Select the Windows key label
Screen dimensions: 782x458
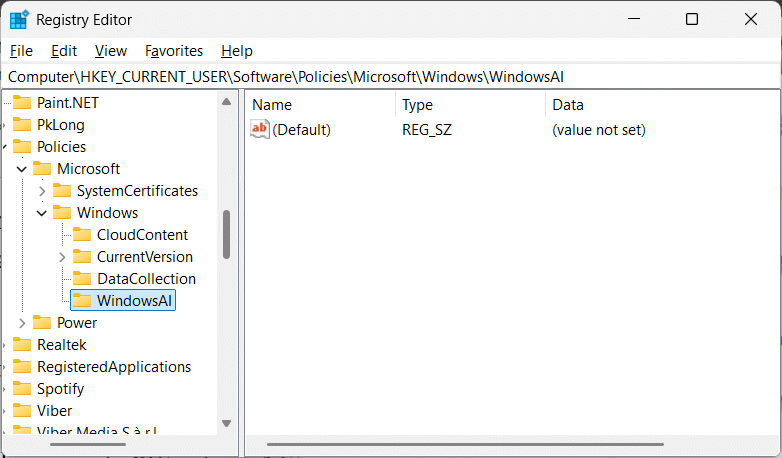tap(107, 212)
